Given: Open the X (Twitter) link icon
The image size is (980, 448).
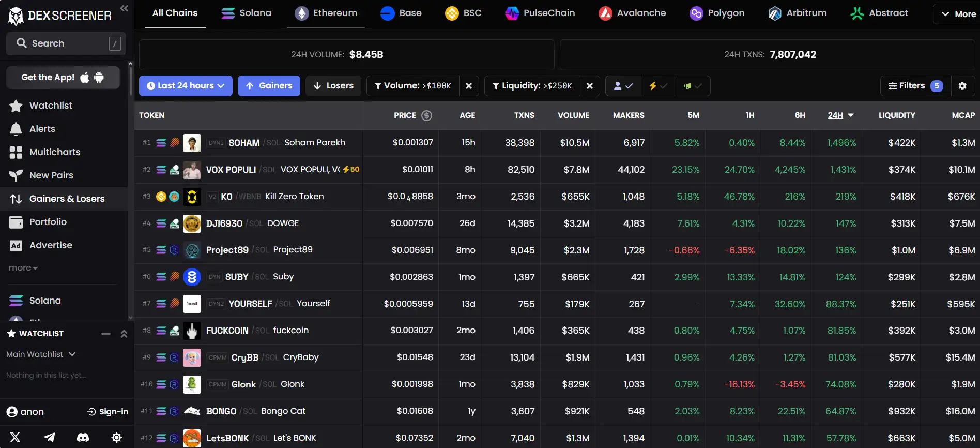Looking at the screenshot, I should 16,437.
